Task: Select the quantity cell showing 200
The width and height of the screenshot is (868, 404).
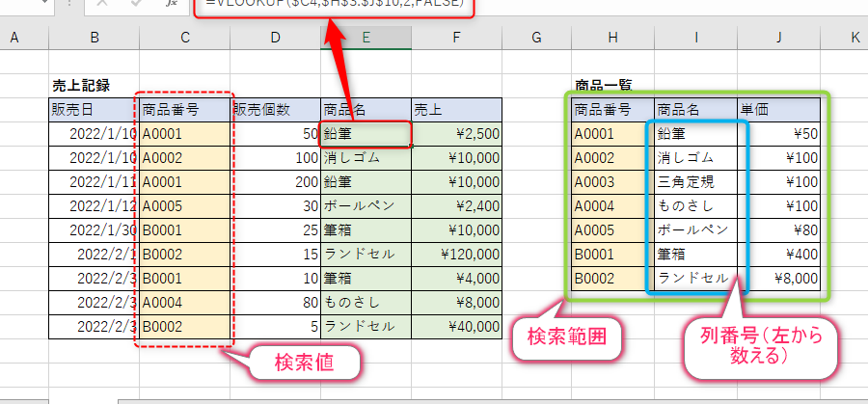Action: pos(276,182)
